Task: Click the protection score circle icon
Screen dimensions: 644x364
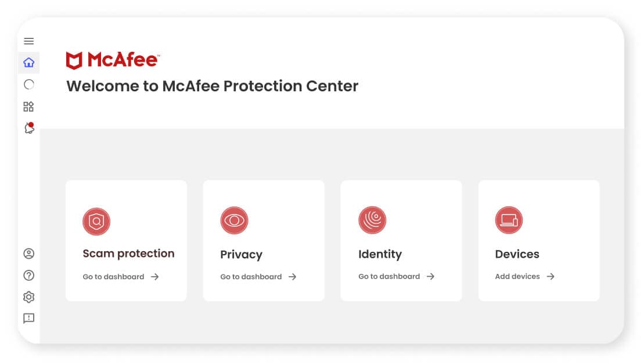Action: (28, 84)
